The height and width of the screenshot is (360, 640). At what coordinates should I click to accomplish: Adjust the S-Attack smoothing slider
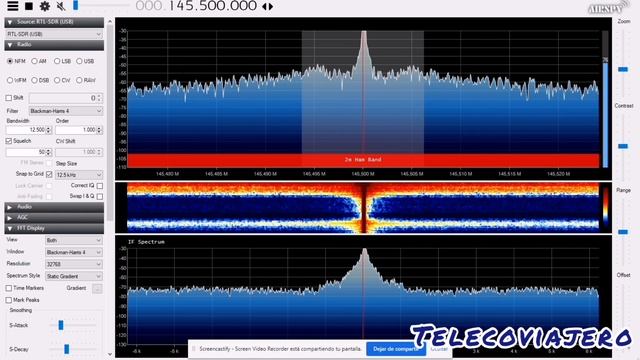[61, 325]
